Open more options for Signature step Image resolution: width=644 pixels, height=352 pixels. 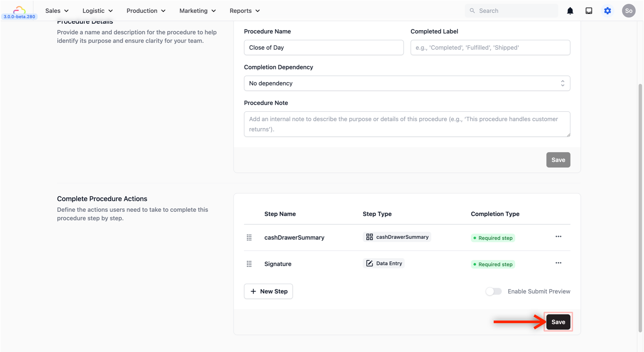tap(558, 263)
